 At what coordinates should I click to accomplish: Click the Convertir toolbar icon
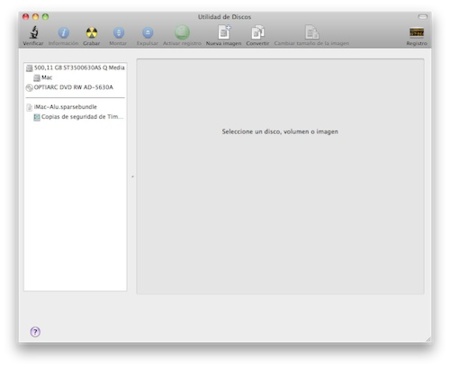coord(257,32)
